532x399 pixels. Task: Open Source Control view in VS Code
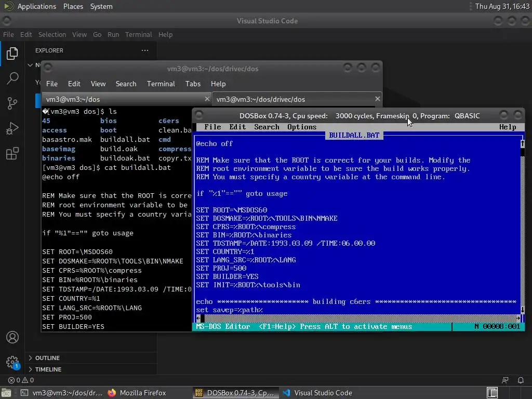(x=12, y=103)
